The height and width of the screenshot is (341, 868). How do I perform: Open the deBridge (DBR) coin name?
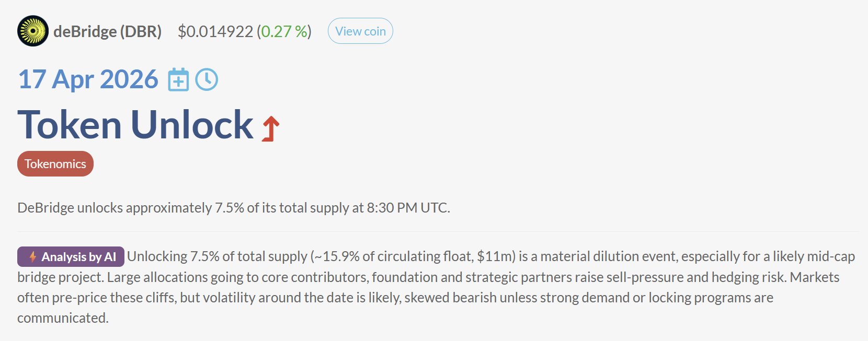(x=108, y=31)
